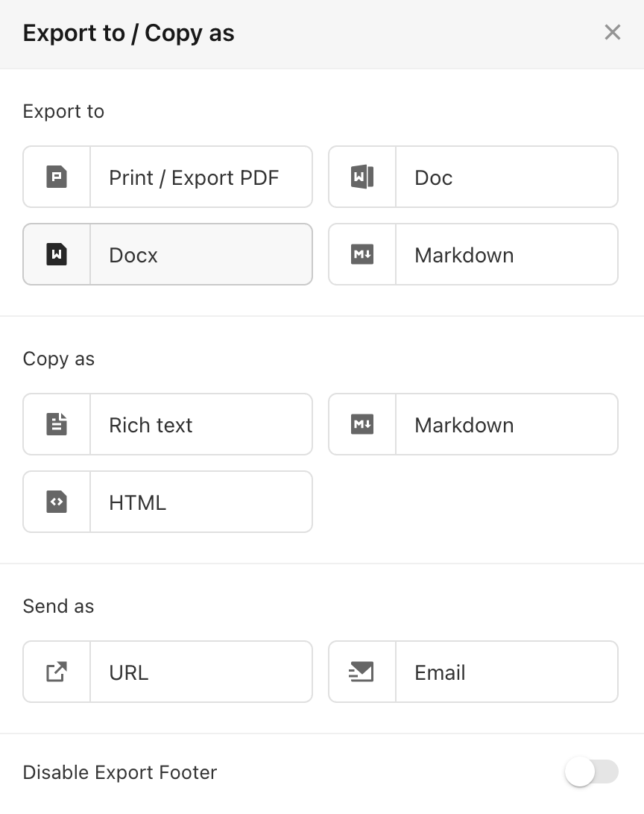Click the Markdown icon under Copy as
The width and height of the screenshot is (644, 814).
362,424
